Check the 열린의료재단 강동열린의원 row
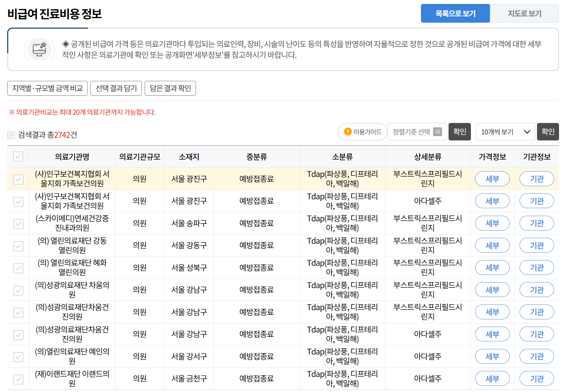 [x=18, y=246]
